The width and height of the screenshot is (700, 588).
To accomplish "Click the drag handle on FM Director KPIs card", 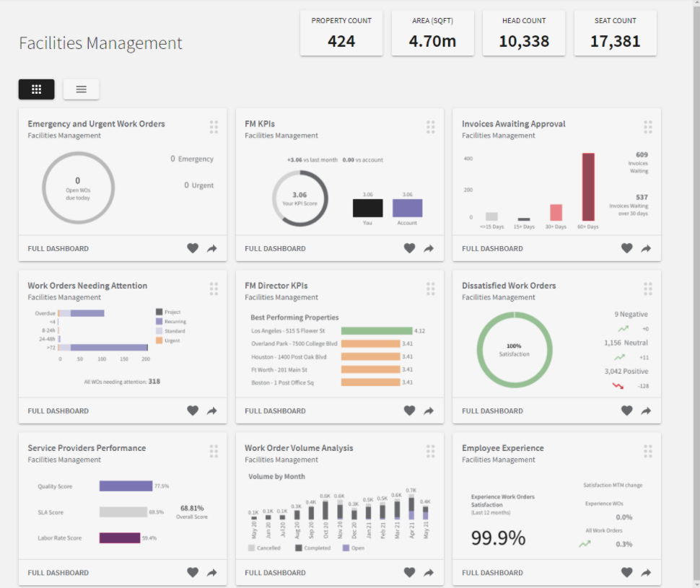I will (x=431, y=289).
